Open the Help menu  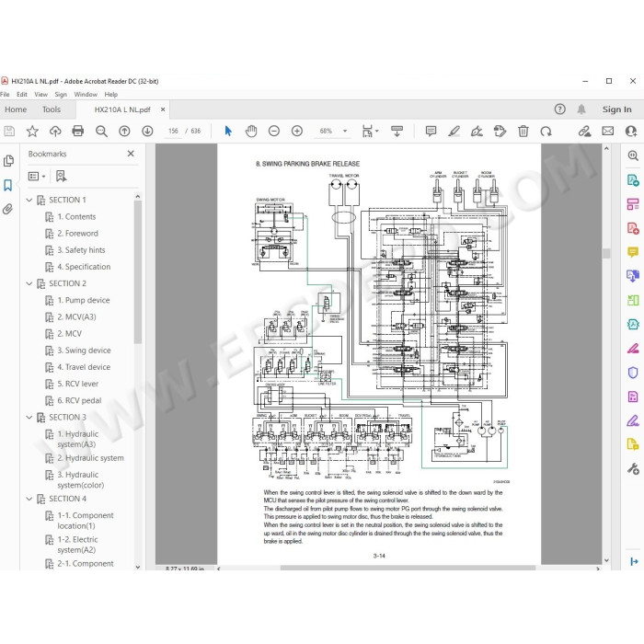[111, 94]
